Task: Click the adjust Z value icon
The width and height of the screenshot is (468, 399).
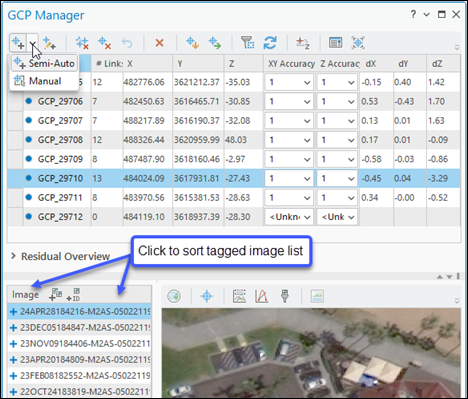Action: click(x=303, y=43)
